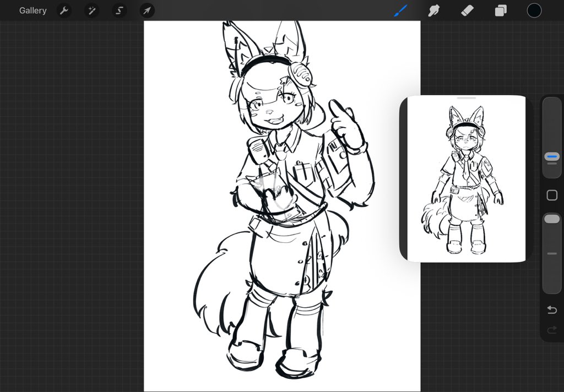Select the Smudge finger tool
Image resolution: width=564 pixels, height=392 pixels.
coord(434,10)
